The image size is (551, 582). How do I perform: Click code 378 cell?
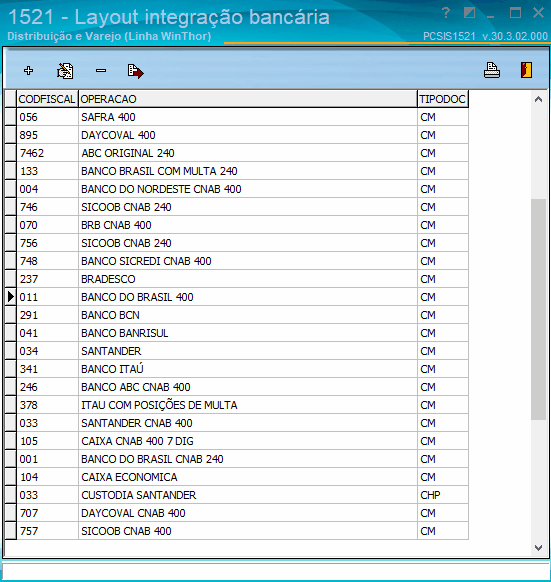pyautogui.click(x=48, y=405)
